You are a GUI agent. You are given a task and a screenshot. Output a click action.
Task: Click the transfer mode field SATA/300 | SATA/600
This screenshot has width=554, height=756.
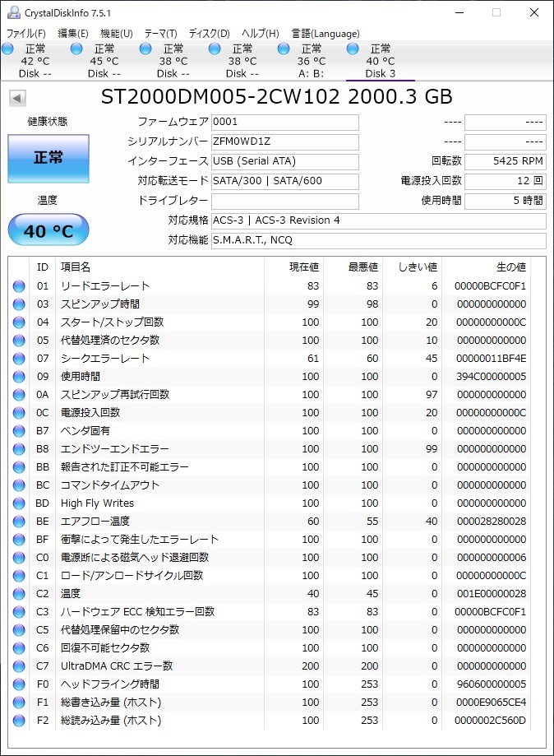(x=285, y=181)
